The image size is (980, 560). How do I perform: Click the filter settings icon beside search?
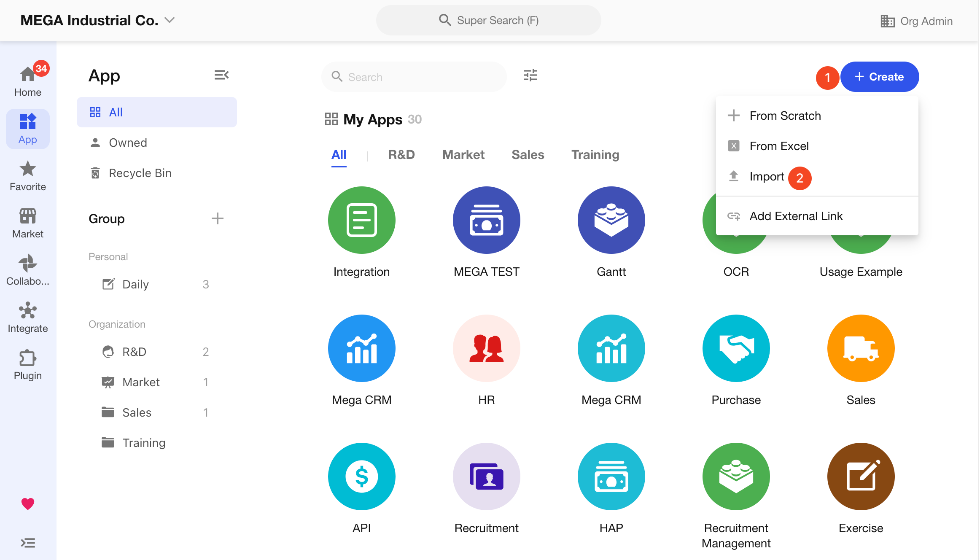tap(530, 75)
